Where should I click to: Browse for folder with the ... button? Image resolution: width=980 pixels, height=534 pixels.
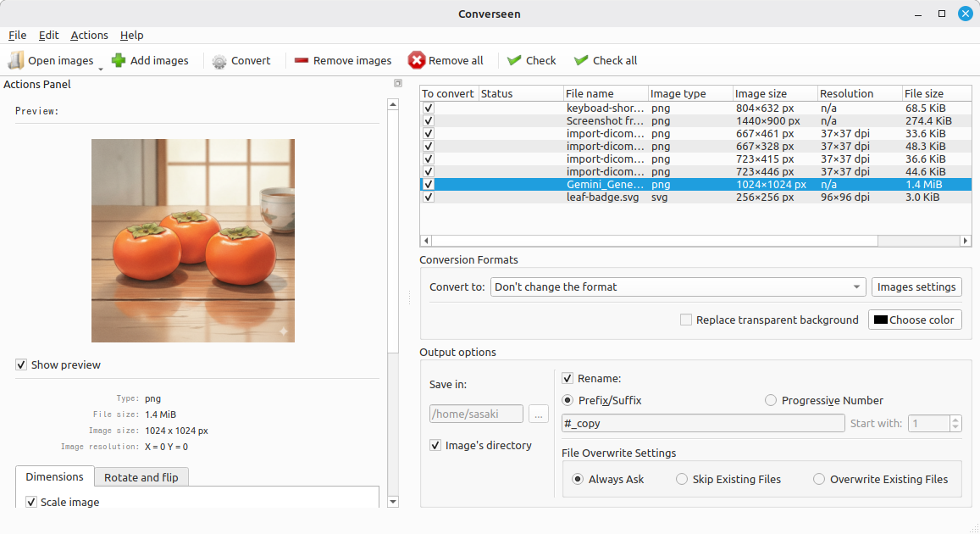tap(538, 414)
